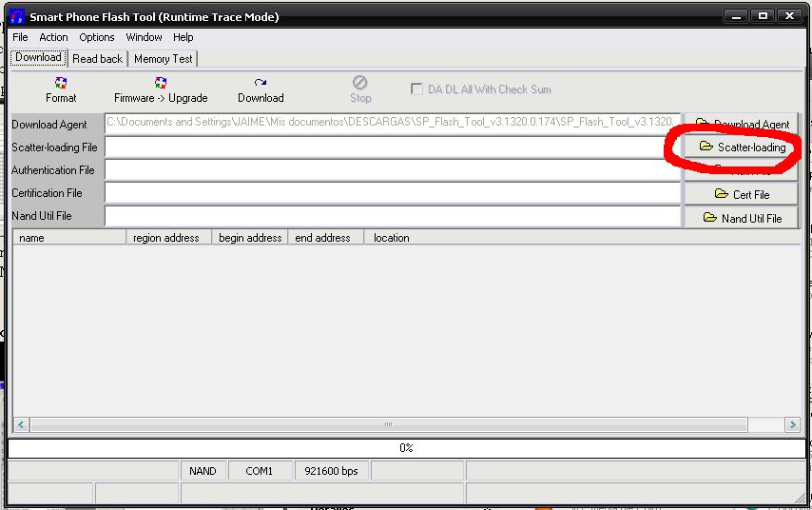
Task: Open the File menu
Action: (20, 37)
